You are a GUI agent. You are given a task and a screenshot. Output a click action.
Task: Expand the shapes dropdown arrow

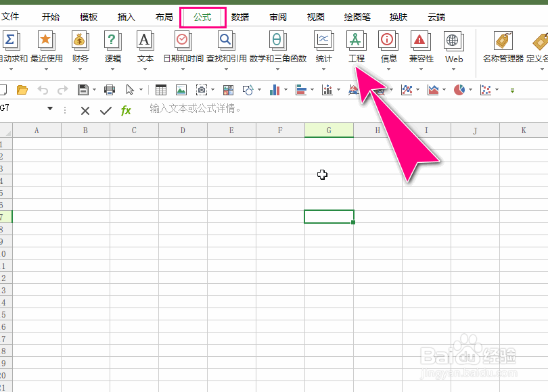tap(259, 90)
